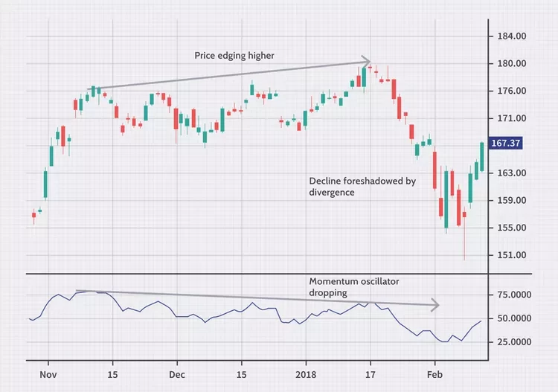Click the 151.00 price axis label
The image size is (558, 392).
click(511, 255)
